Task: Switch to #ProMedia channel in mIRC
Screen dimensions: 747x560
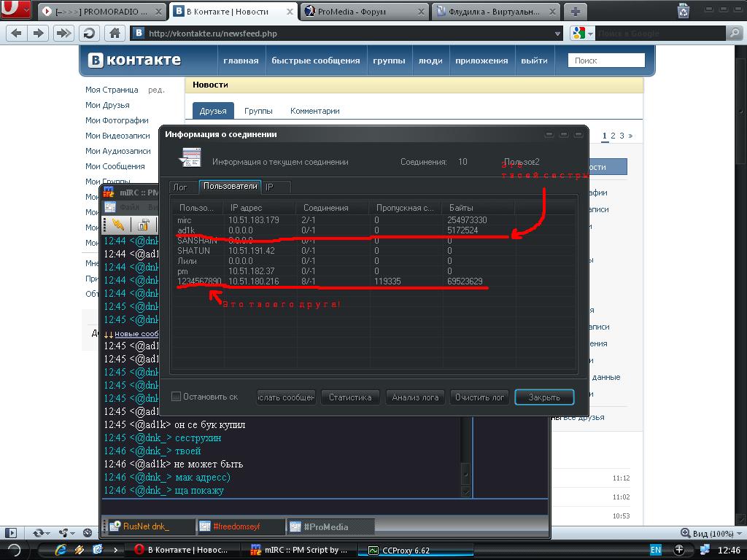Action: point(330,526)
